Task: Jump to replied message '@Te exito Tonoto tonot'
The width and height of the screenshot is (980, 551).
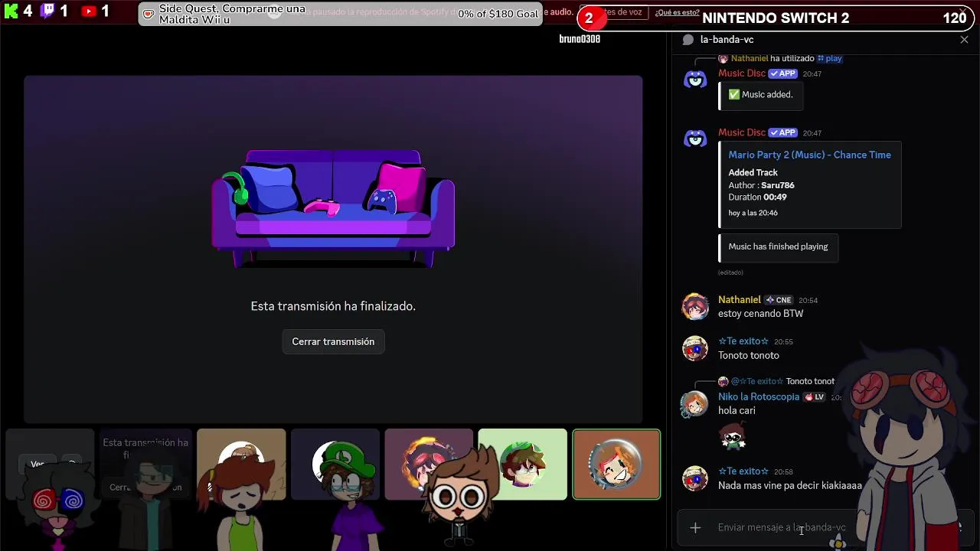Action: (x=782, y=381)
